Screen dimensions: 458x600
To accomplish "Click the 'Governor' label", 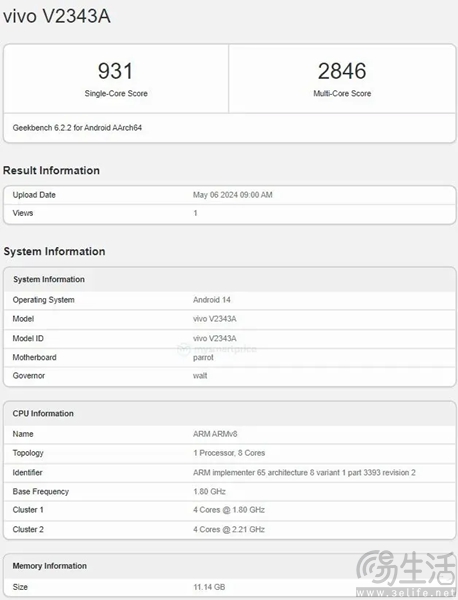I will (x=29, y=376).
